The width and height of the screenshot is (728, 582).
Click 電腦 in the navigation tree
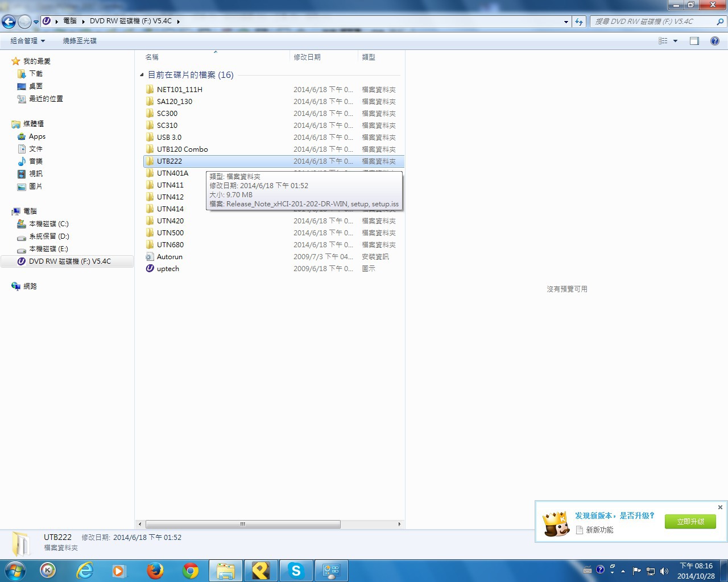(x=30, y=211)
